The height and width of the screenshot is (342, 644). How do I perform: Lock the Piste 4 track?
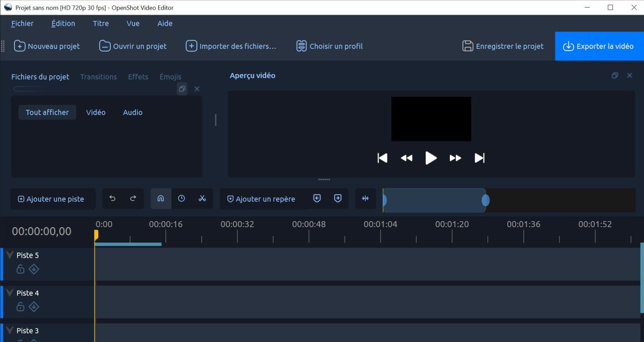[x=20, y=307]
